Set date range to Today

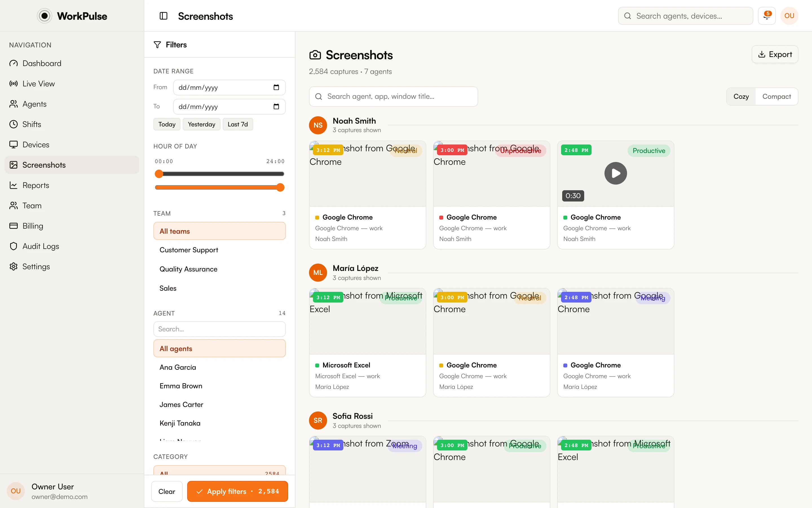pos(167,124)
